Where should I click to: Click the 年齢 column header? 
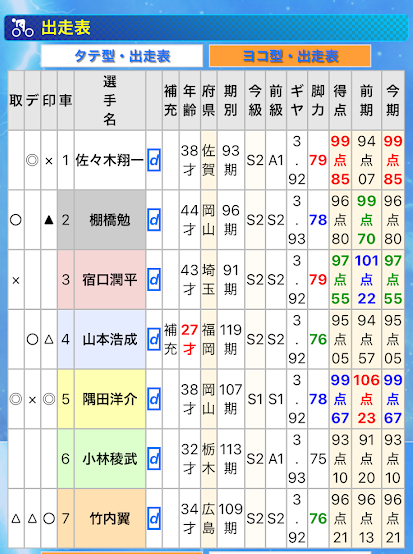pos(189,101)
